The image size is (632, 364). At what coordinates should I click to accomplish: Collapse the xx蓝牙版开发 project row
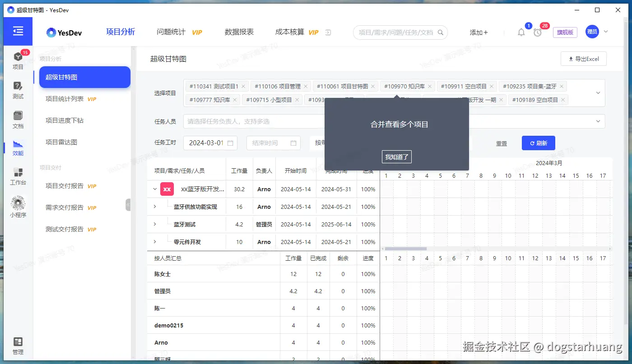(x=155, y=189)
